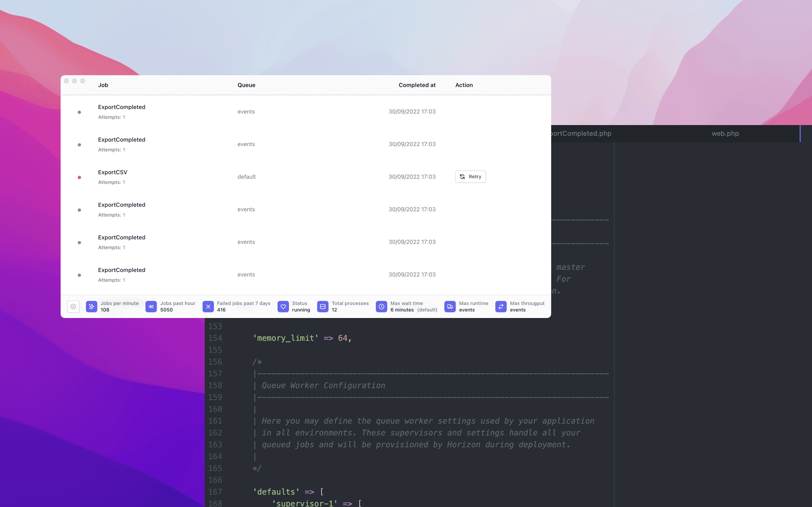This screenshot has width=812, height=507.
Task: Click the Max runtime truck icon
Action: (x=450, y=306)
